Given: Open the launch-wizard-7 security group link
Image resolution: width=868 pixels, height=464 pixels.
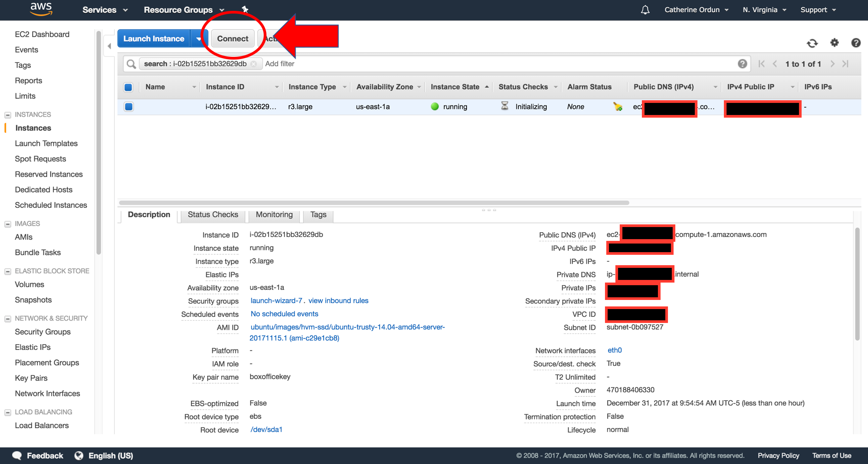Looking at the screenshot, I should (x=276, y=301).
